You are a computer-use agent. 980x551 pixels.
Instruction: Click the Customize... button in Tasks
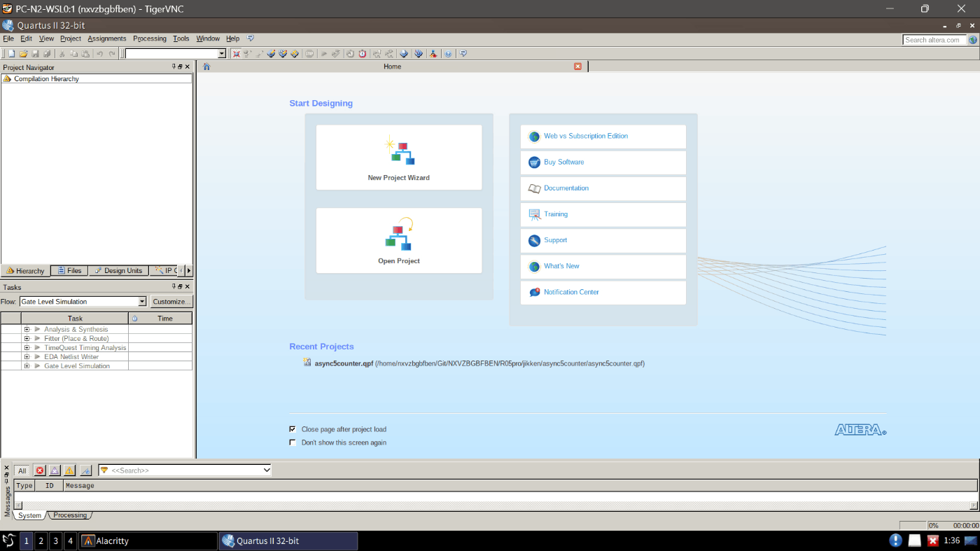(x=171, y=302)
